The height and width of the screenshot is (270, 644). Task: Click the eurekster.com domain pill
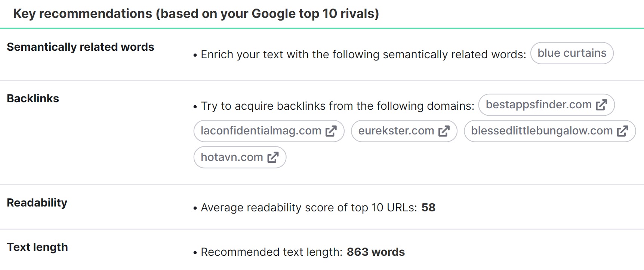point(396,131)
